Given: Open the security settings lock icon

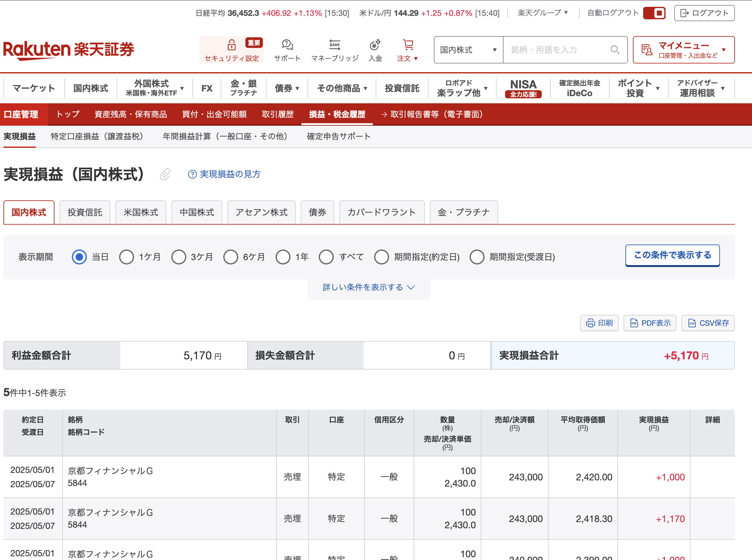Looking at the screenshot, I should 231,44.
